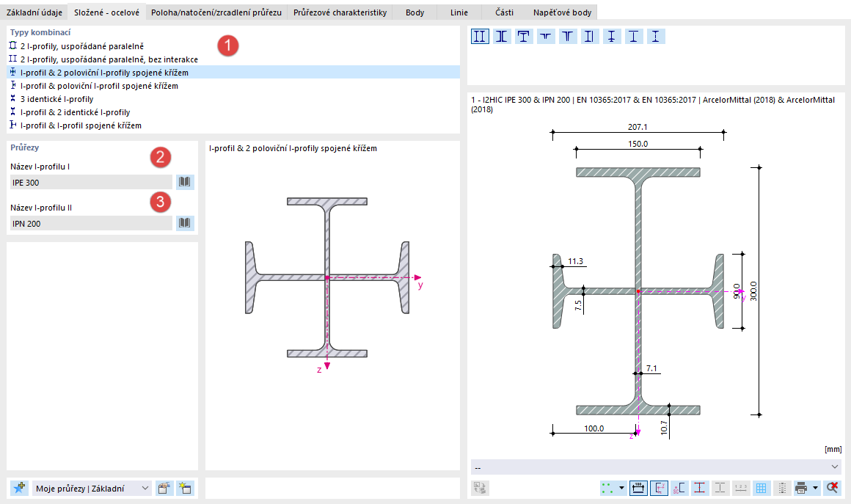
Task: Open dropdown arrow next to green points icon
Action: (621, 488)
